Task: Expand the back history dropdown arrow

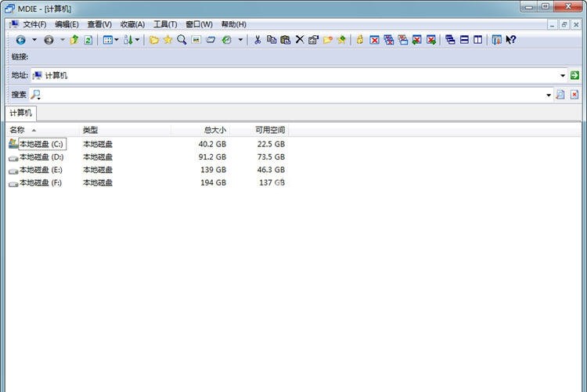Action: pyautogui.click(x=34, y=40)
